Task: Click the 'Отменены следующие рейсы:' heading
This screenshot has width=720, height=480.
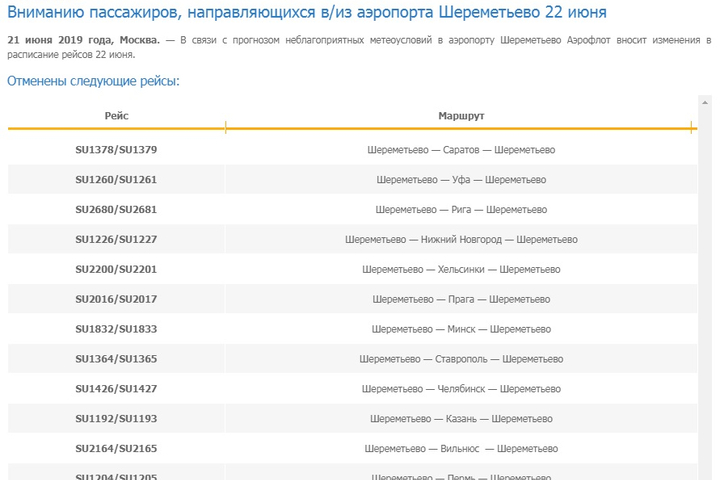Action: [93, 81]
